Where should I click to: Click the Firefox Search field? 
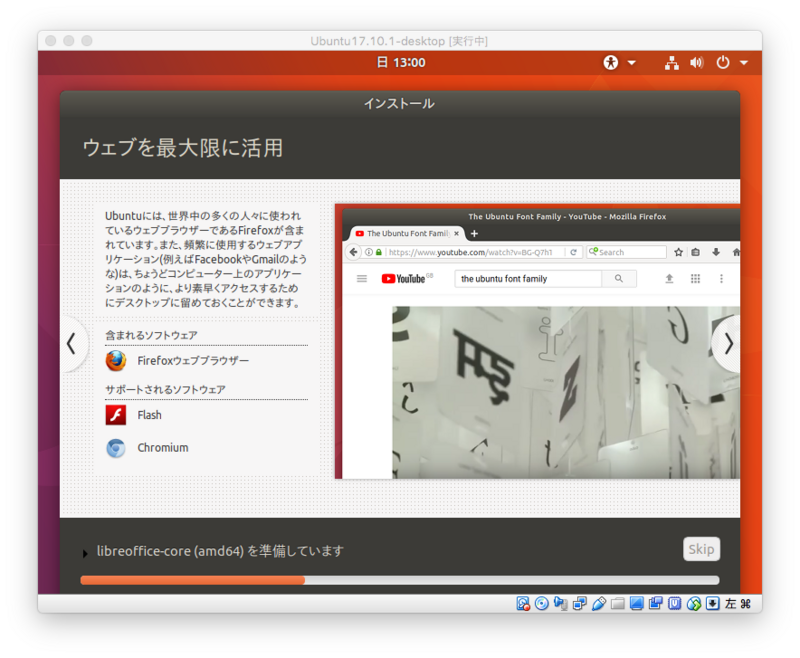click(x=627, y=252)
